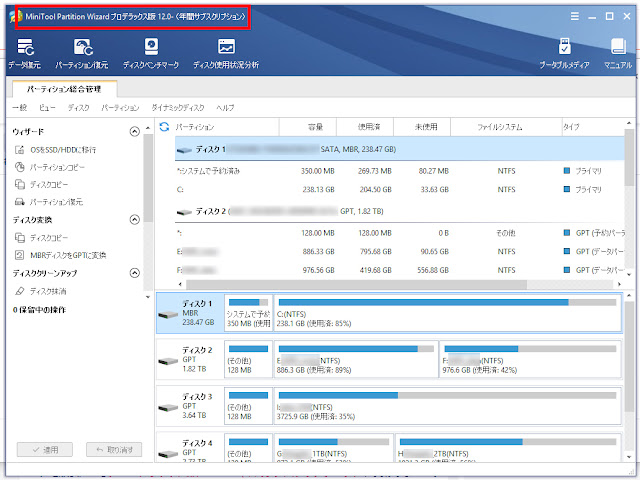Screen dimensions: 640x480
Task: Select the F: 976.56 GB partition row
Action: (x=400, y=270)
